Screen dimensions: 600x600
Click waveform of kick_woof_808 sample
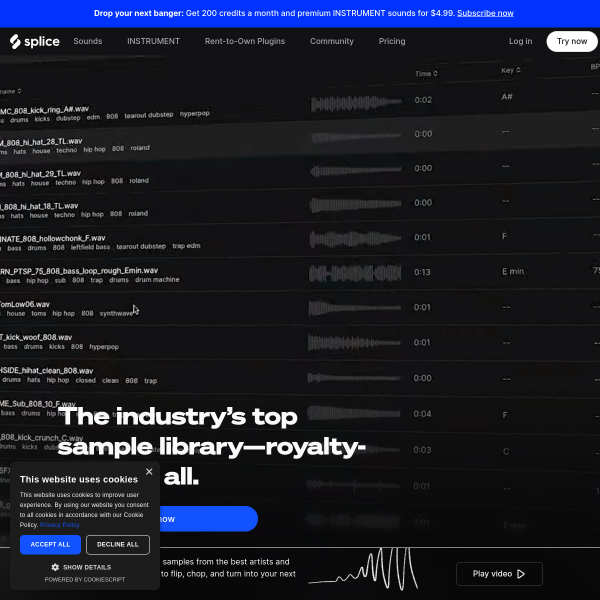[x=354, y=343]
